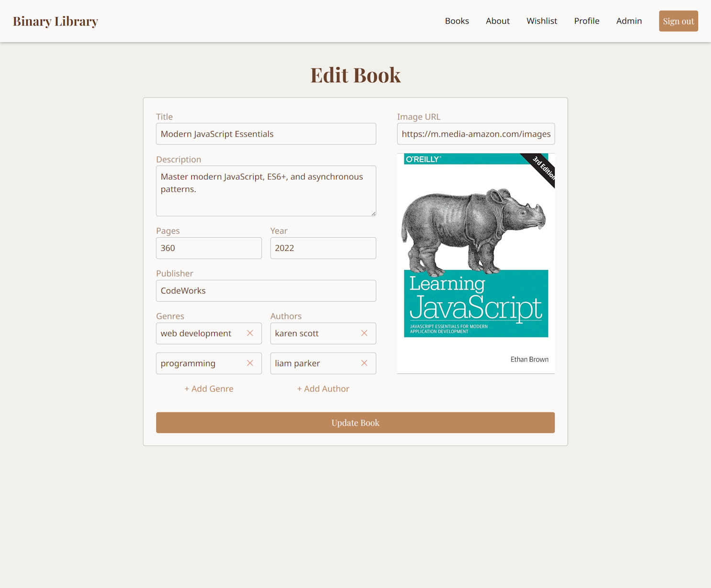Click the Binary Library logo
This screenshot has width=711, height=588.
[x=55, y=21]
